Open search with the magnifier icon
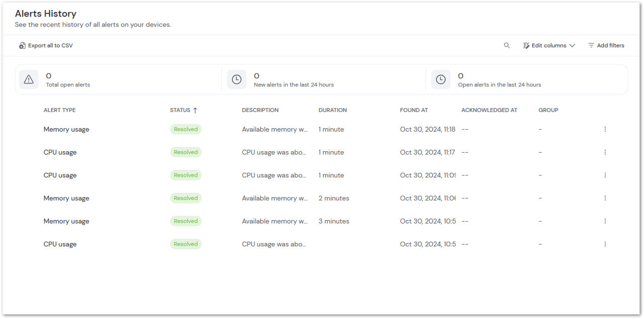 click(x=507, y=45)
